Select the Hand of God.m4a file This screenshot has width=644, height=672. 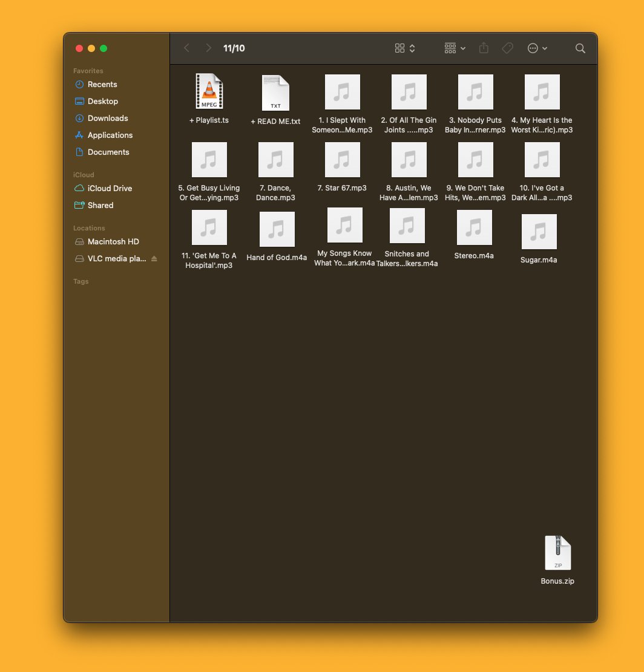(277, 229)
